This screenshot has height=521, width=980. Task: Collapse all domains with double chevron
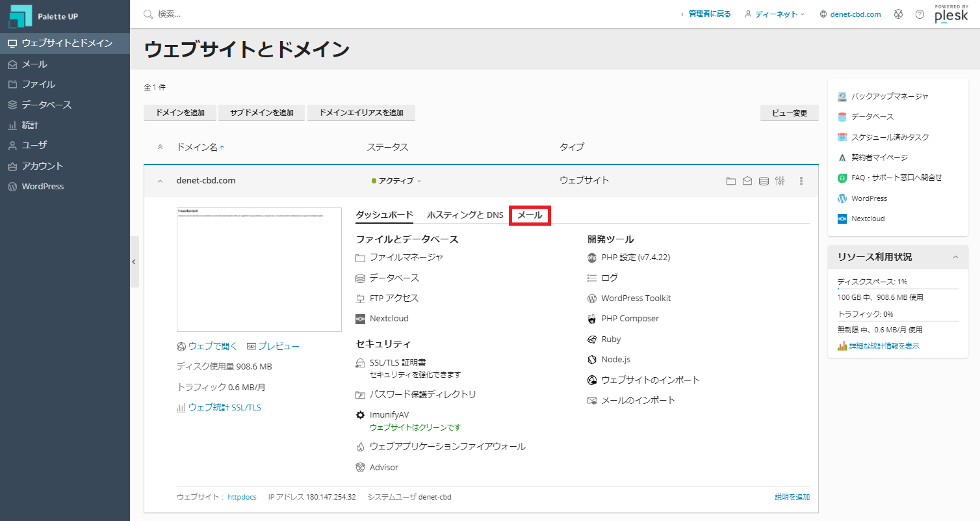tap(161, 147)
